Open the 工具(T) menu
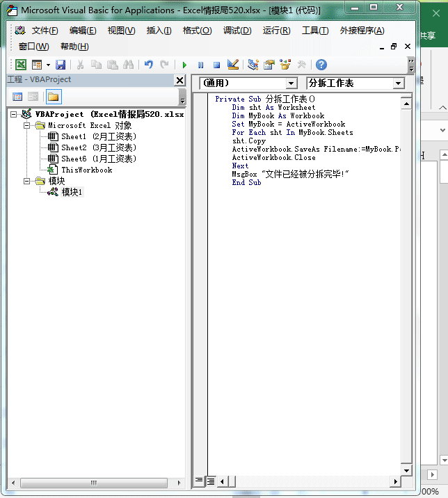 (315, 31)
